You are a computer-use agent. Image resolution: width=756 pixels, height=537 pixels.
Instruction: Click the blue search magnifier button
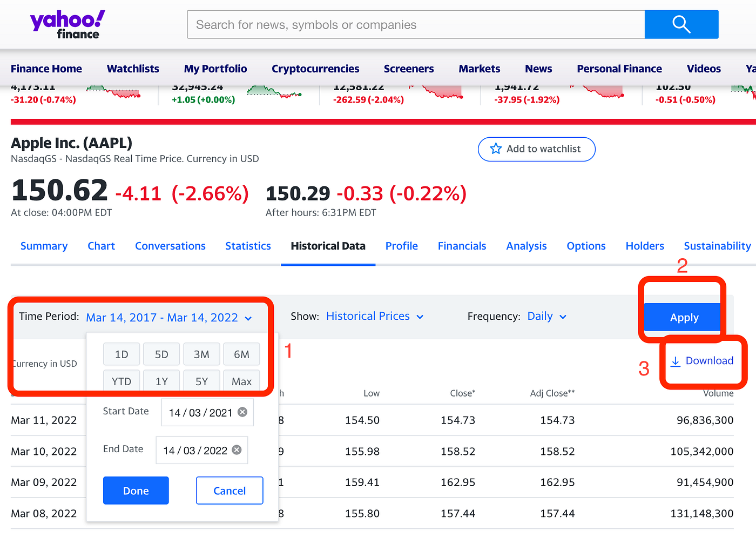click(681, 24)
